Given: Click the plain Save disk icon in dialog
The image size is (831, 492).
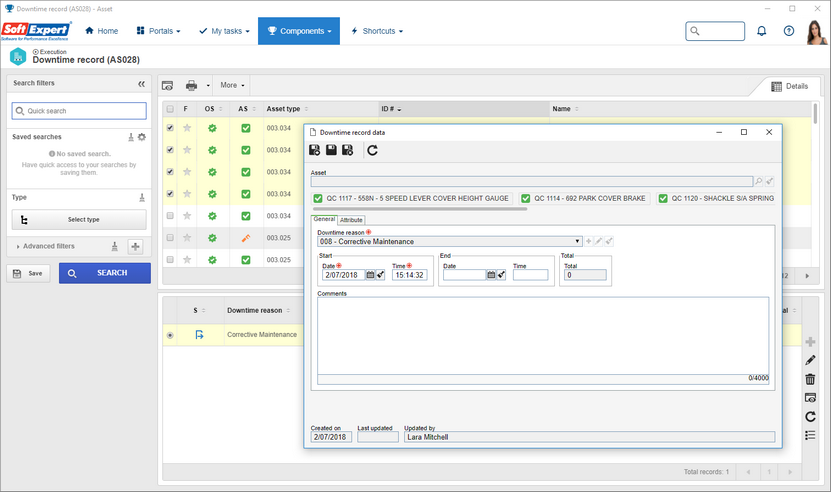Looking at the screenshot, I should [x=331, y=151].
